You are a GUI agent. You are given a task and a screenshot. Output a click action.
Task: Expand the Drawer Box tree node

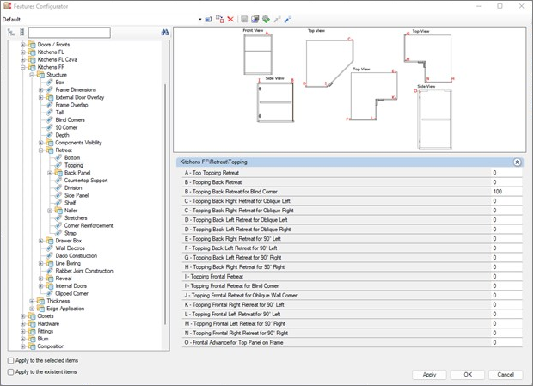coord(40,241)
